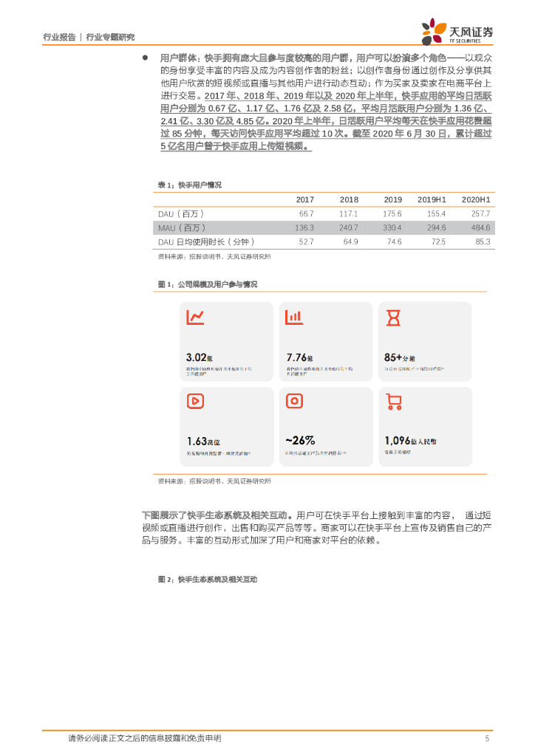This screenshot has width=535, height=756.
Task: Click the DAU value 257.7
Action: click(x=480, y=213)
